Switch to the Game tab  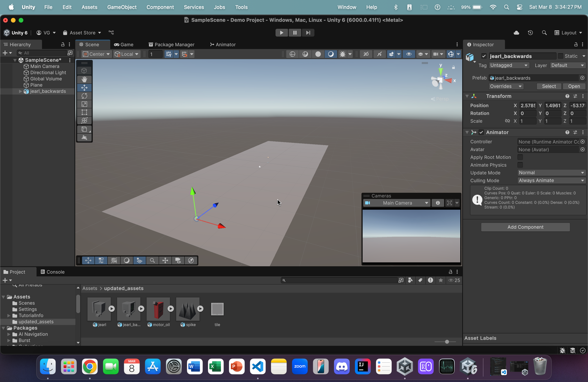coord(124,45)
